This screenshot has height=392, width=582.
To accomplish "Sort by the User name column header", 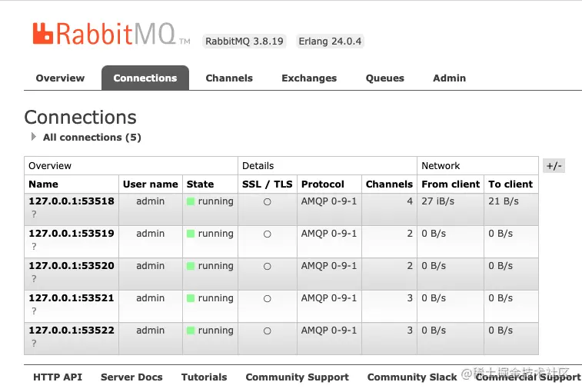I will (151, 184).
